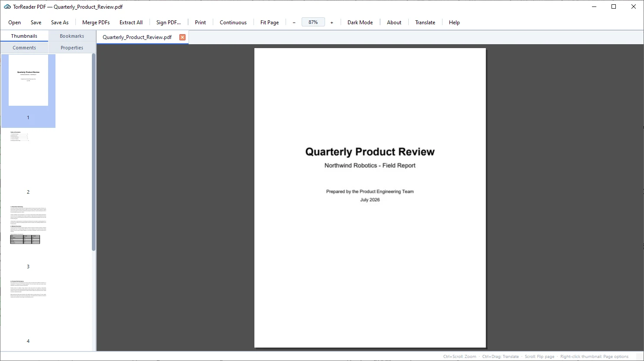644x361 pixels.
Task: Select page 3 thumbnail
Action: (x=28, y=237)
